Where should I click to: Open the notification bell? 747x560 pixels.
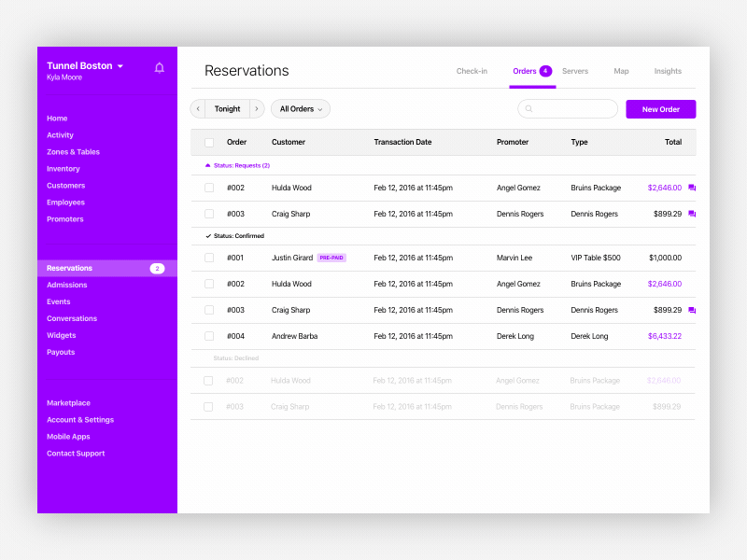coord(159,67)
